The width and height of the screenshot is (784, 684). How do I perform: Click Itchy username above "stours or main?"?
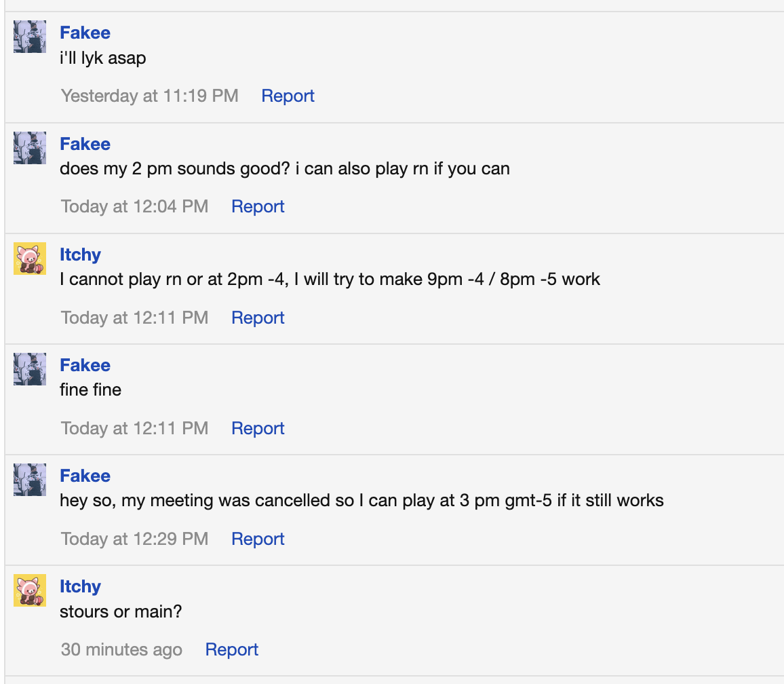click(80, 586)
